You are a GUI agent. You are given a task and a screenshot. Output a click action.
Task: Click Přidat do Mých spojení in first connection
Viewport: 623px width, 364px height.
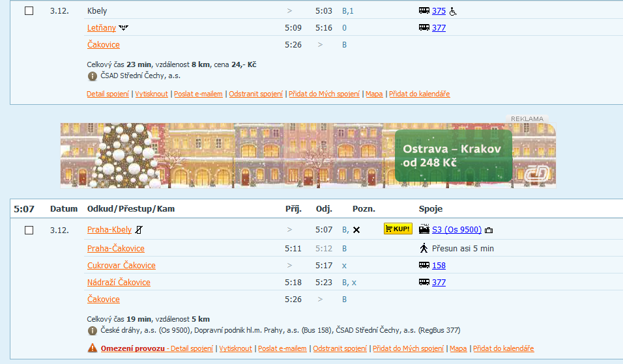coord(325,94)
